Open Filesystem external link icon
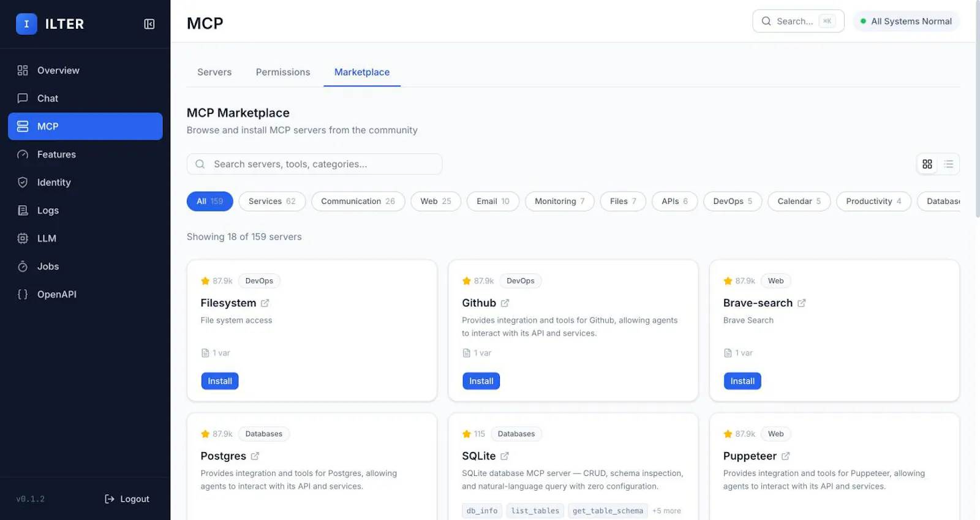The width and height of the screenshot is (980, 520). (x=265, y=303)
